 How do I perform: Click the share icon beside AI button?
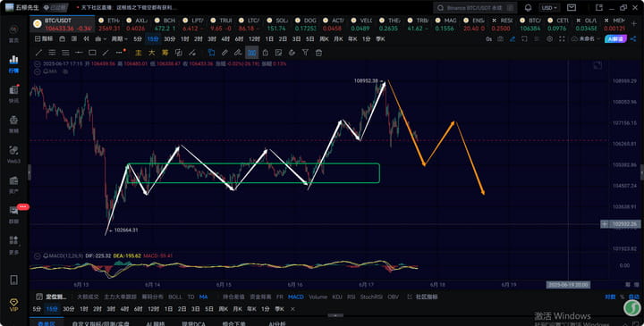[x=633, y=39]
